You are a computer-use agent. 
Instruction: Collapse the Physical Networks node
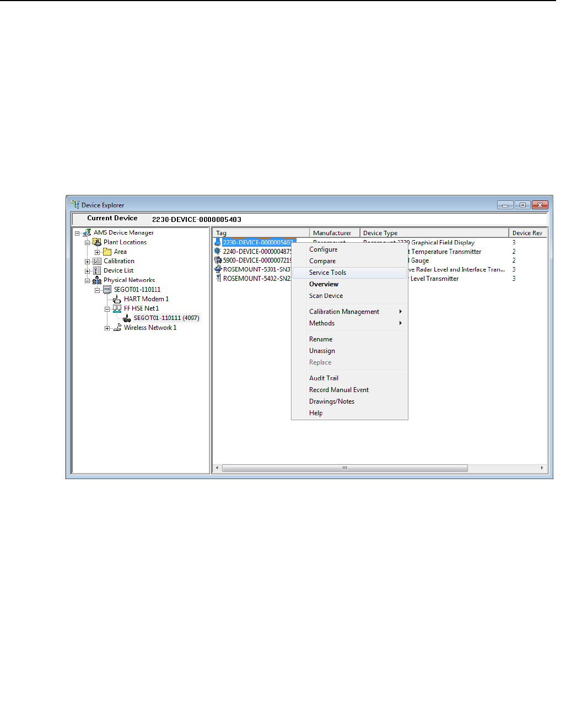pyautogui.click(x=87, y=281)
